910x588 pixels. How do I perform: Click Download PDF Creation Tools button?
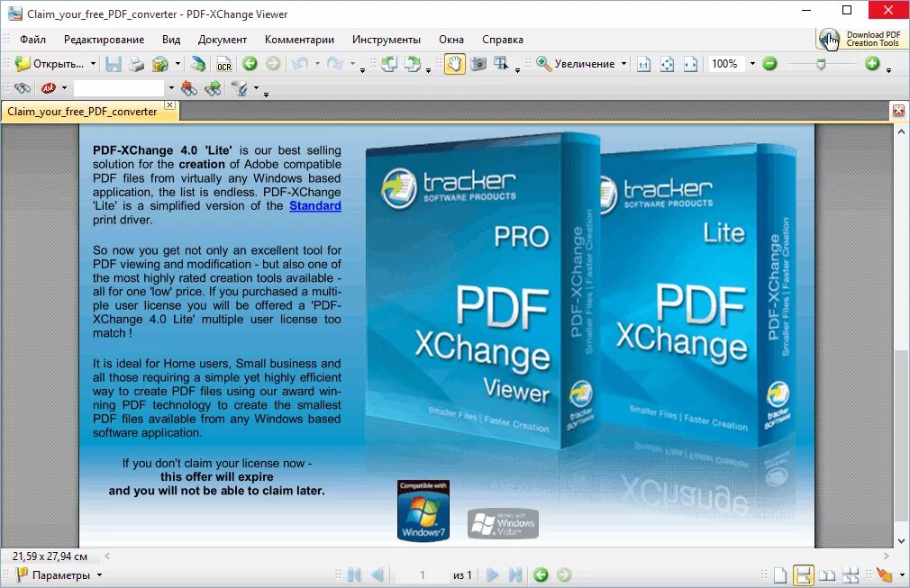(x=860, y=39)
